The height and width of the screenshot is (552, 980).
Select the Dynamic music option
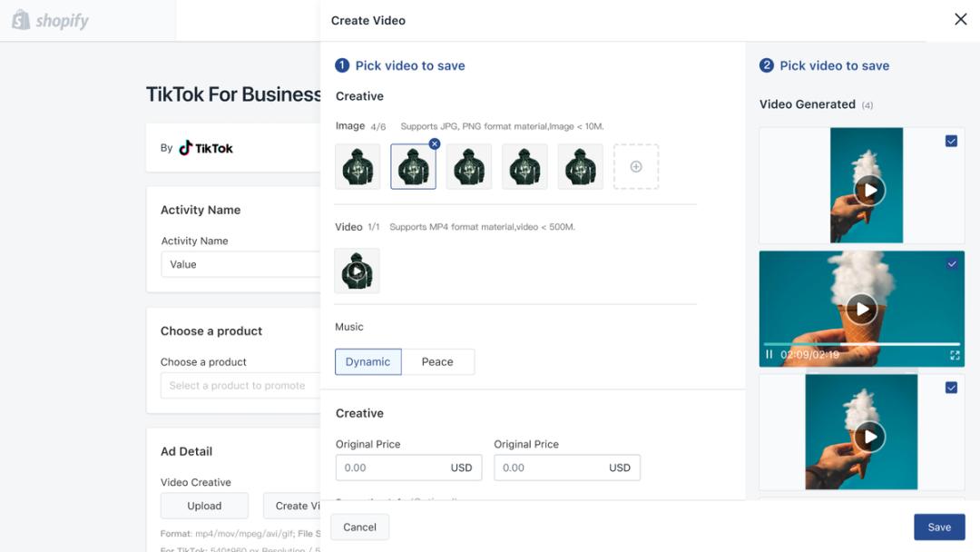click(368, 361)
